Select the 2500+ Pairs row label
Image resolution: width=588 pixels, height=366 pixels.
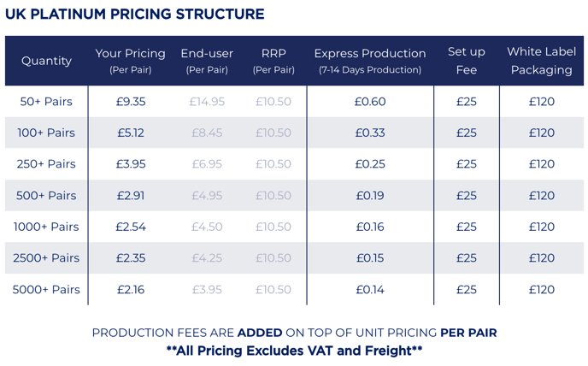pyautogui.click(x=46, y=258)
